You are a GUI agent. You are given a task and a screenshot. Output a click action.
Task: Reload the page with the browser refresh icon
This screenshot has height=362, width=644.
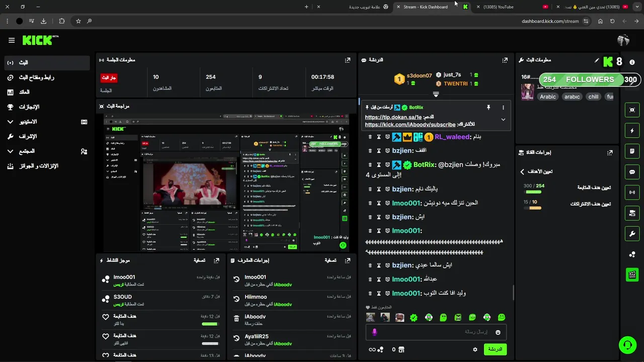(612, 21)
